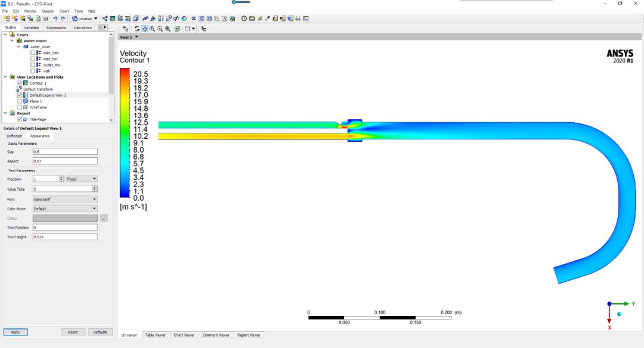This screenshot has height=348, width=644.
Task: Switch to the Variables tab
Action: pyautogui.click(x=31, y=27)
